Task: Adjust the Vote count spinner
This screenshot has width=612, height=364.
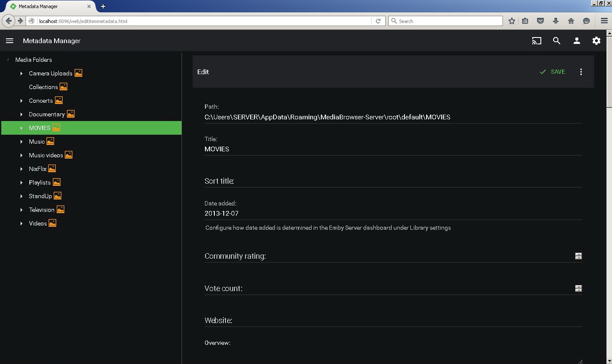Action: [x=578, y=289]
